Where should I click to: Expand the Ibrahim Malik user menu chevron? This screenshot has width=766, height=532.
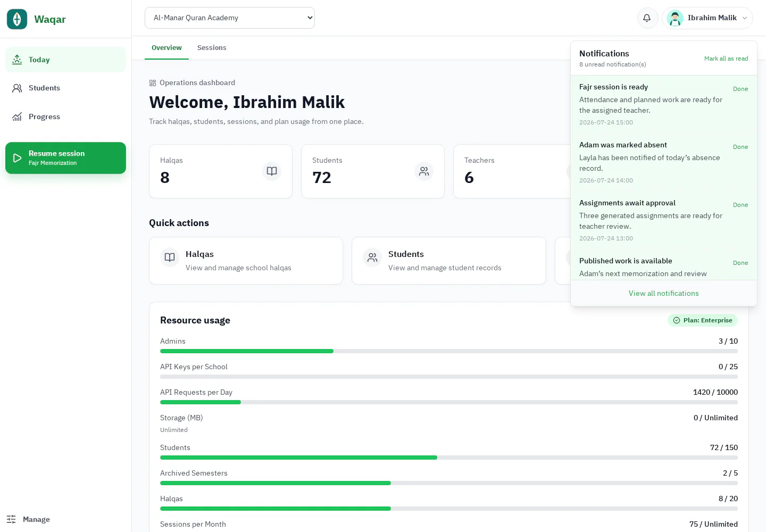[745, 18]
